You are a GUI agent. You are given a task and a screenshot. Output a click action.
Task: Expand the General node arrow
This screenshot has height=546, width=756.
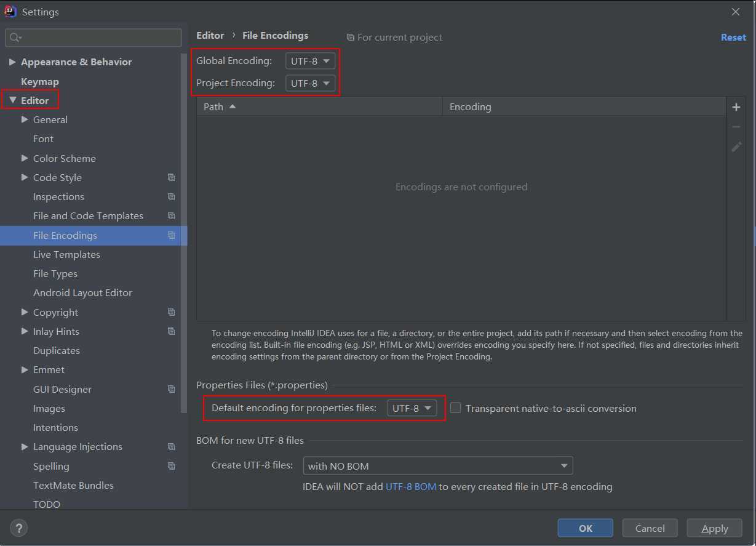(25, 119)
